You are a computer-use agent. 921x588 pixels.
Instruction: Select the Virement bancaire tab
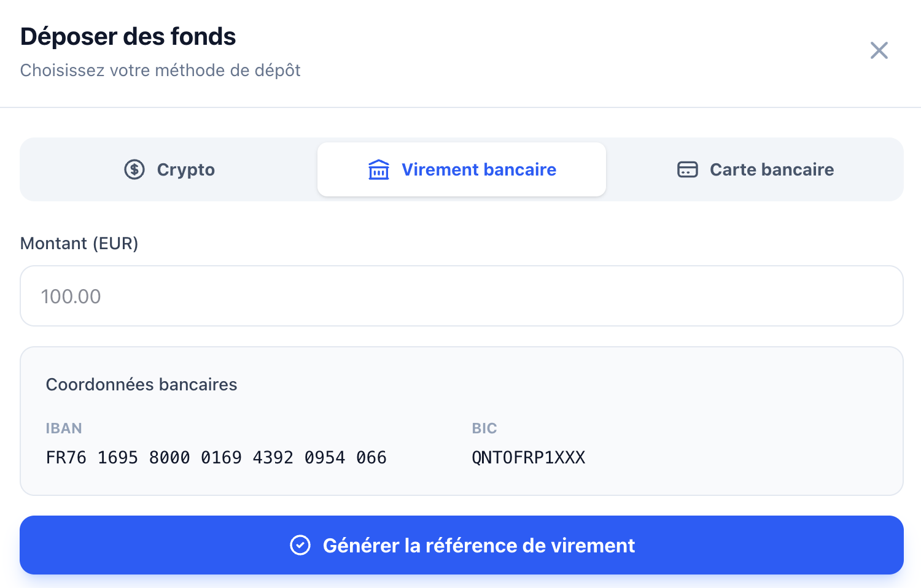(462, 169)
